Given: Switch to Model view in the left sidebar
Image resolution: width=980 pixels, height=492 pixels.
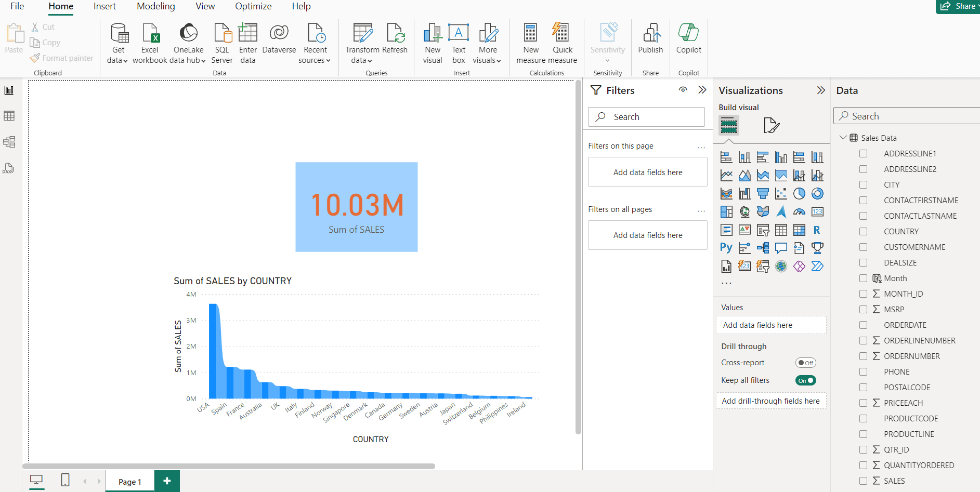Looking at the screenshot, I should point(9,142).
